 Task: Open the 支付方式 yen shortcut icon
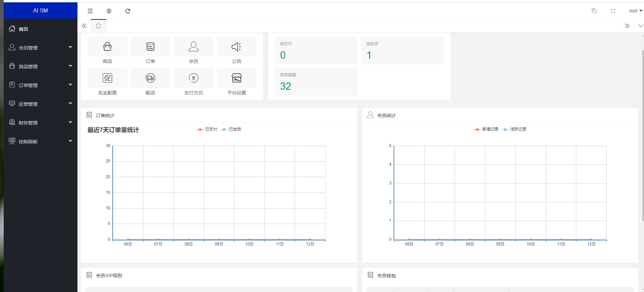[x=193, y=78]
